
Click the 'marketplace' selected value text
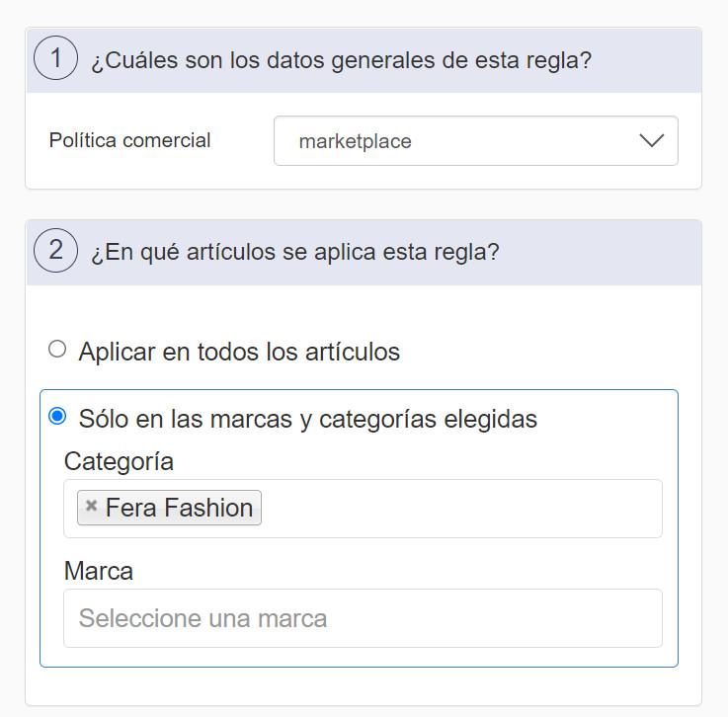point(355,141)
